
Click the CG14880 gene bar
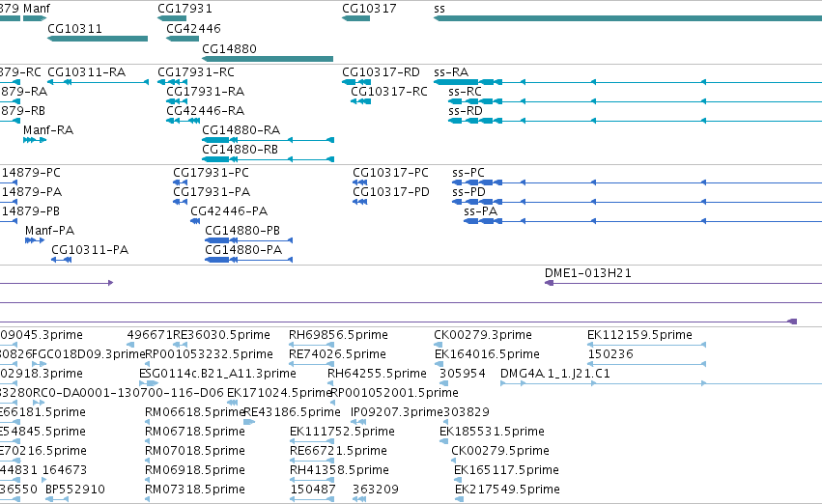[x=268, y=59]
